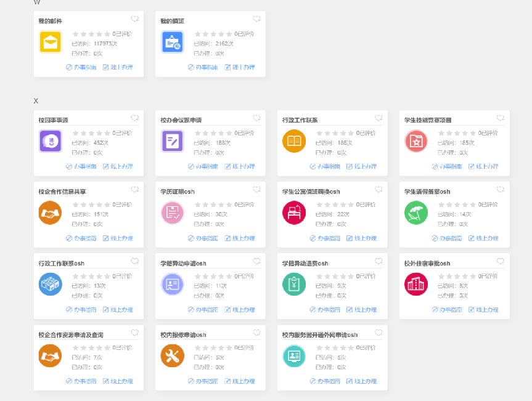Click the 学生公寓值班调换osh card title
This screenshot has height=401, width=532.
(x=311, y=192)
